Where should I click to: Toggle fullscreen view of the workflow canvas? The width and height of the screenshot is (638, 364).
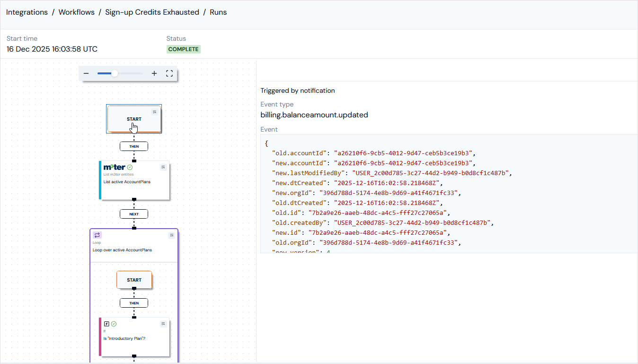[169, 73]
